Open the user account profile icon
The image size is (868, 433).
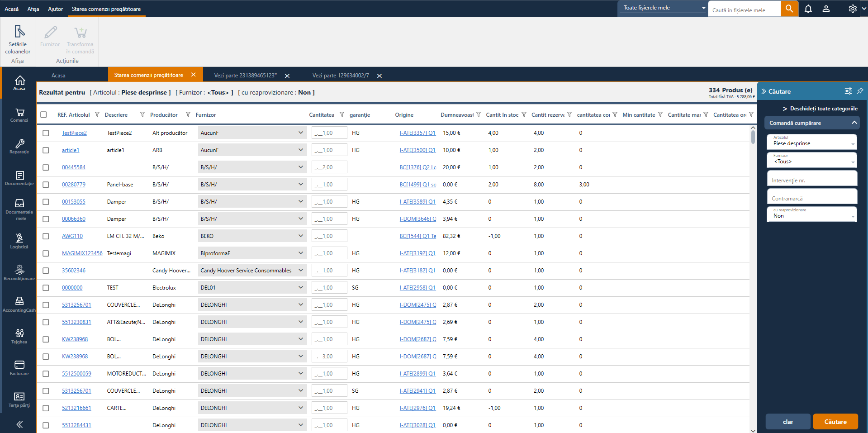click(826, 9)
